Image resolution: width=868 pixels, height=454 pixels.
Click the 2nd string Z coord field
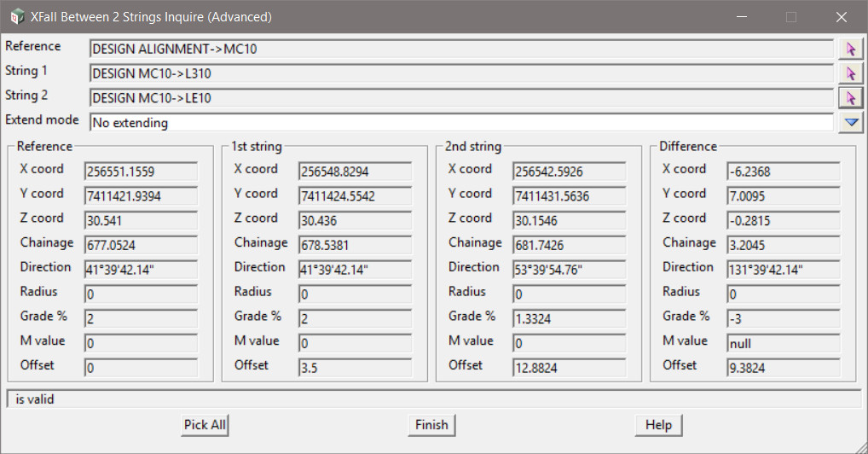569,220
